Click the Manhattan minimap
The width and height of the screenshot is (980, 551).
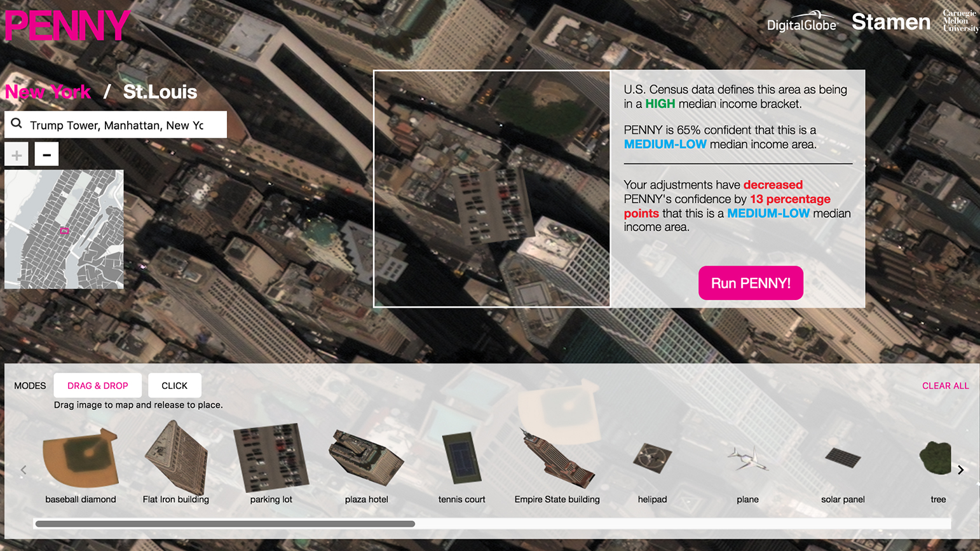tap(64, 229)
